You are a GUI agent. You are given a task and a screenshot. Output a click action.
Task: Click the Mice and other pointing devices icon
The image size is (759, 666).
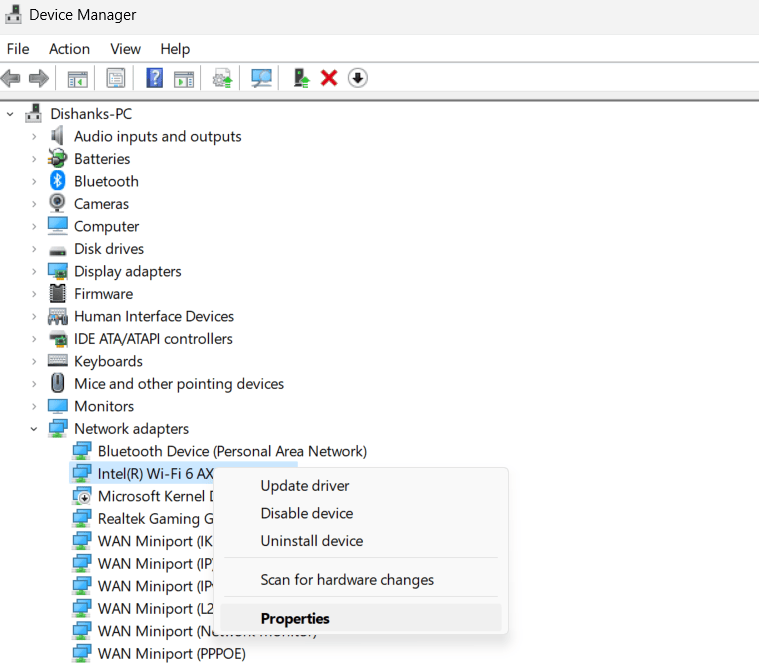coord(58,383)
